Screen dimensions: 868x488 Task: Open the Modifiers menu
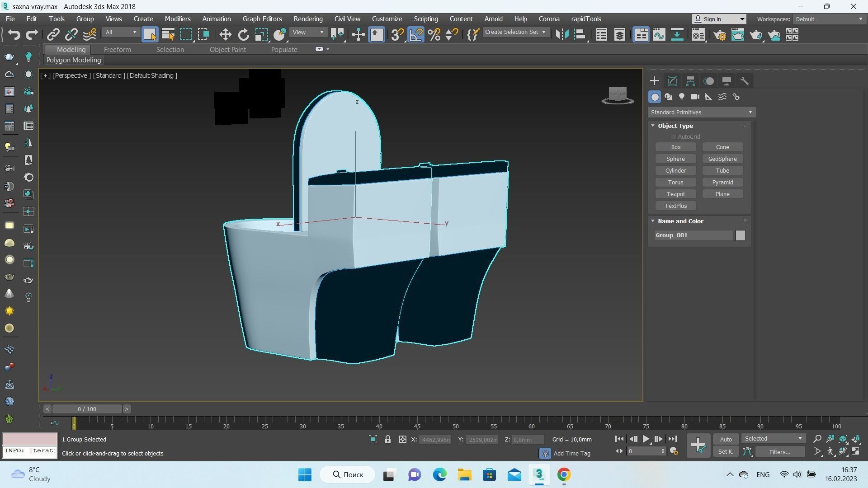coord(178,19)
